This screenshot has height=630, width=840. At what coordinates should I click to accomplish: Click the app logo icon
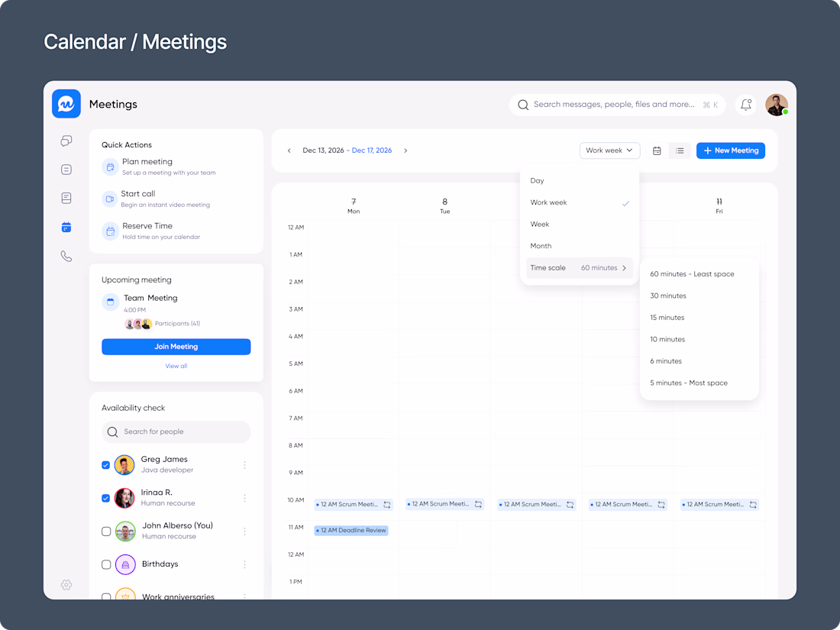[66, 104]
